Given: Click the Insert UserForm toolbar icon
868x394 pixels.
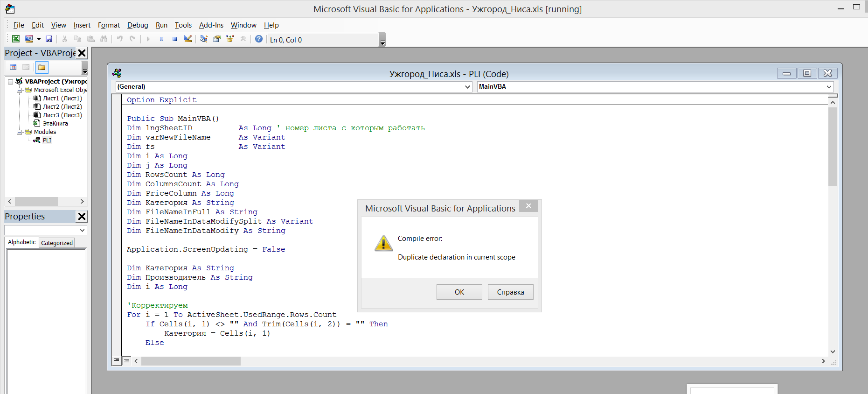Looking at the screenshot, I should [29, 39].
